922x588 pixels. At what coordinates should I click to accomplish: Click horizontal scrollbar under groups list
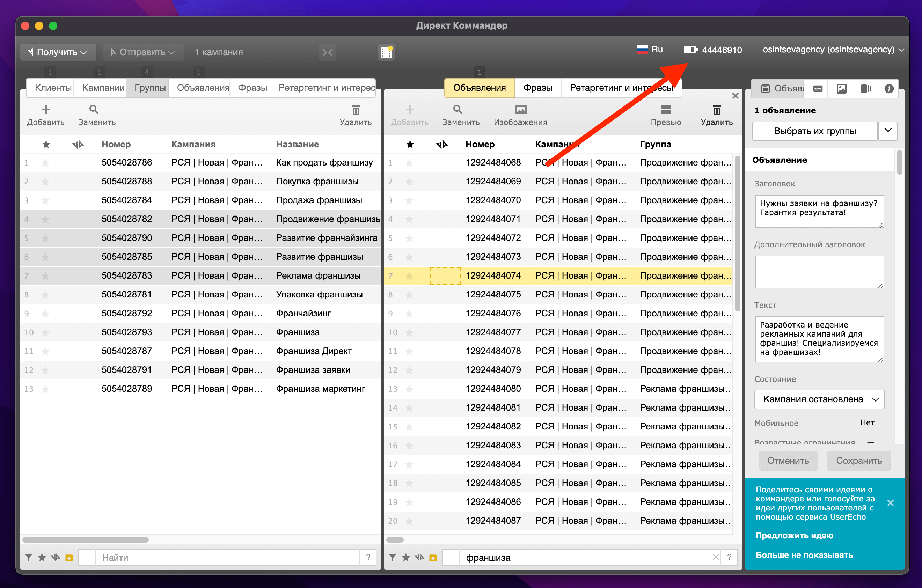pos(85,540)
